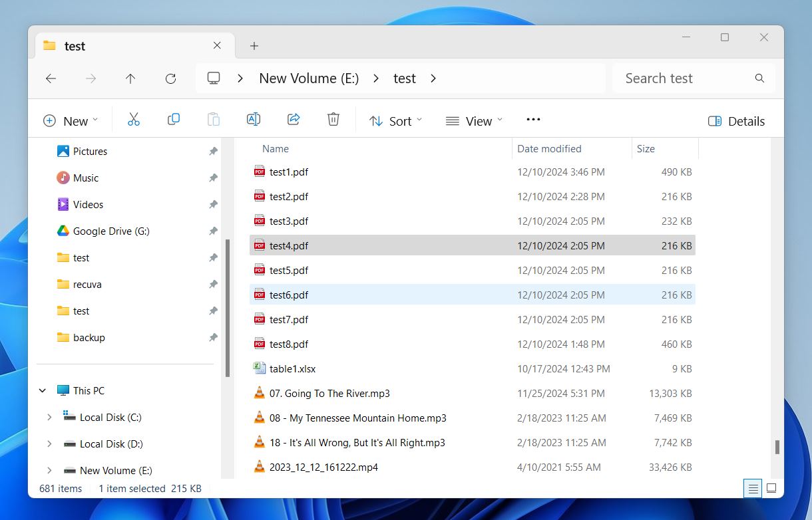
Task: Click the Delete trash icon
Action: (x=333, y=120)
